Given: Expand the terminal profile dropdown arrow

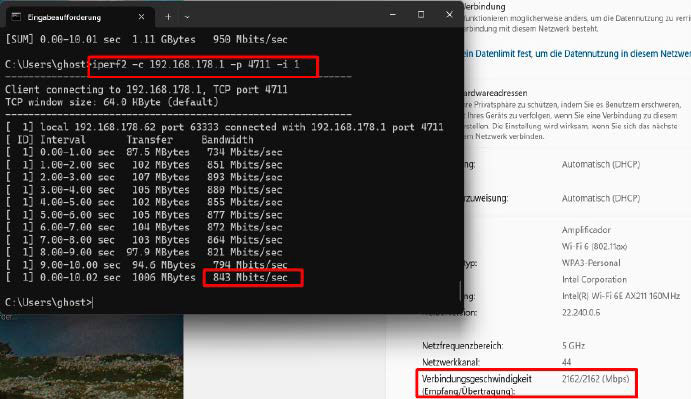Looking at the screenshot, I should pyautogui.click(x=187, y=17).
